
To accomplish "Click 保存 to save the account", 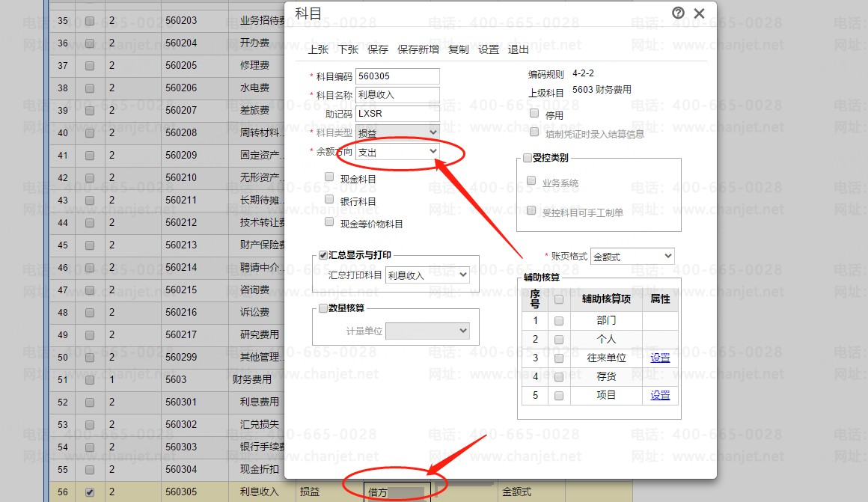I will coord(378,49).
